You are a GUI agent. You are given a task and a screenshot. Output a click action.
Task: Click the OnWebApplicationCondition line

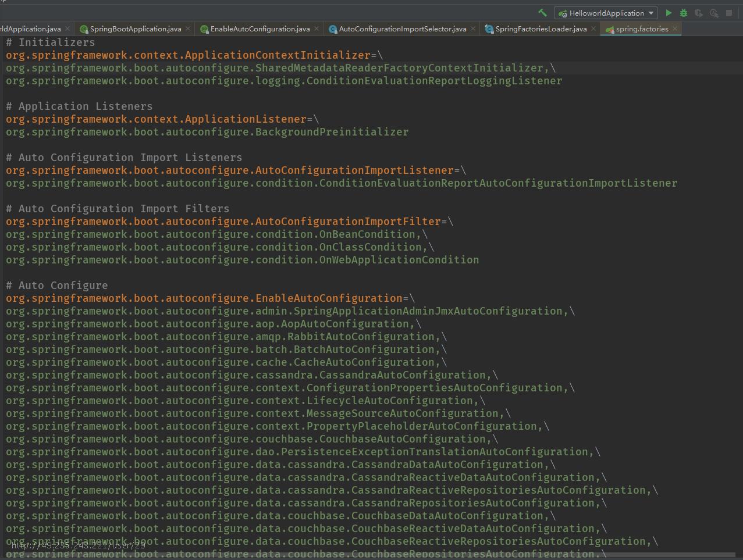tap(243, 260)
